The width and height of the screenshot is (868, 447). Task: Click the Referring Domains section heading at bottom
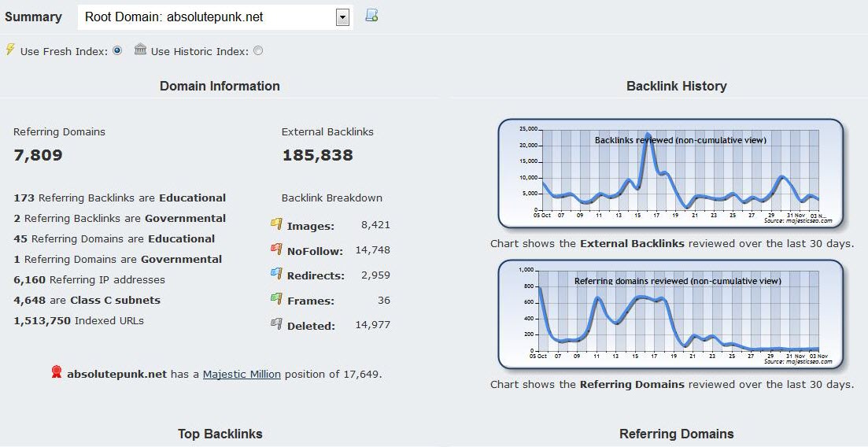coord(676,434)
